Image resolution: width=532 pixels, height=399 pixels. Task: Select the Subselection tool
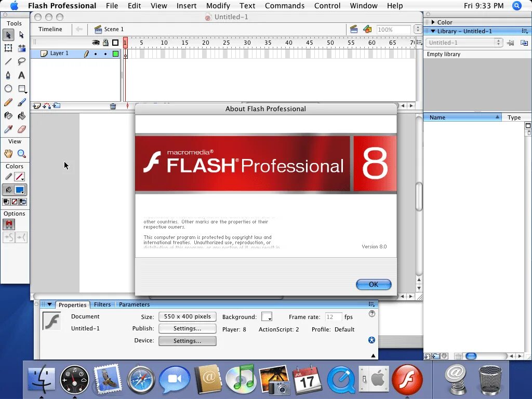click(21, 35)
